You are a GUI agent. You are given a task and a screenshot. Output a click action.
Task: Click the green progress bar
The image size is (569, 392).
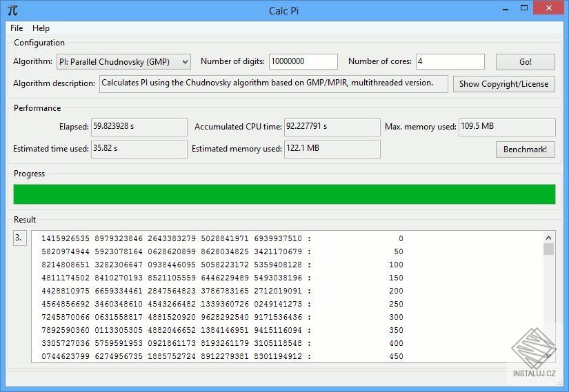pos(284,194)
